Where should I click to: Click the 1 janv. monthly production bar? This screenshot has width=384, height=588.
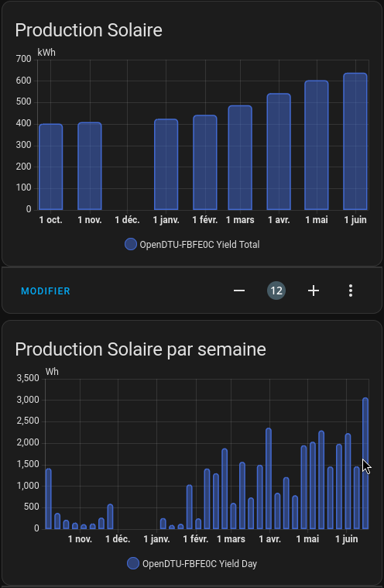tap(166, 165)
